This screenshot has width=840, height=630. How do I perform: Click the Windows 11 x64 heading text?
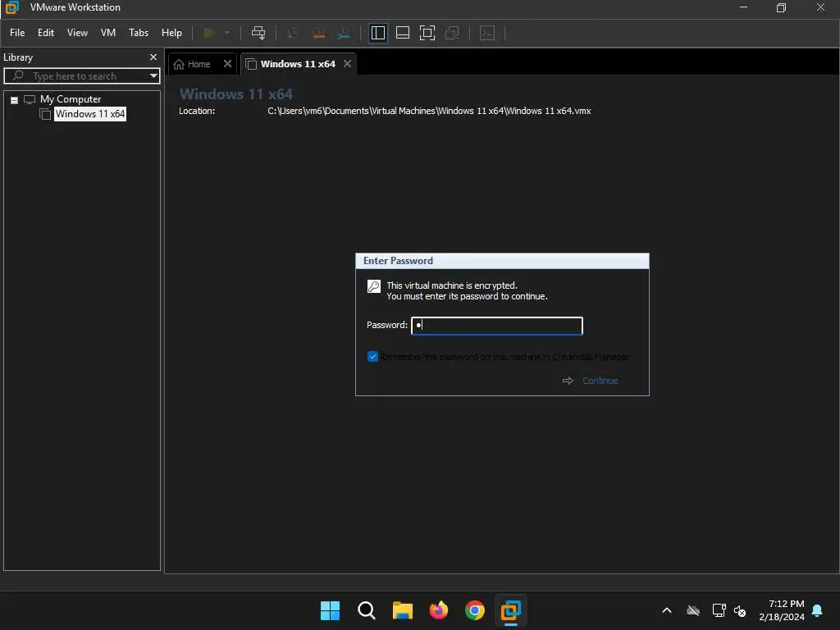coord(236,94)
